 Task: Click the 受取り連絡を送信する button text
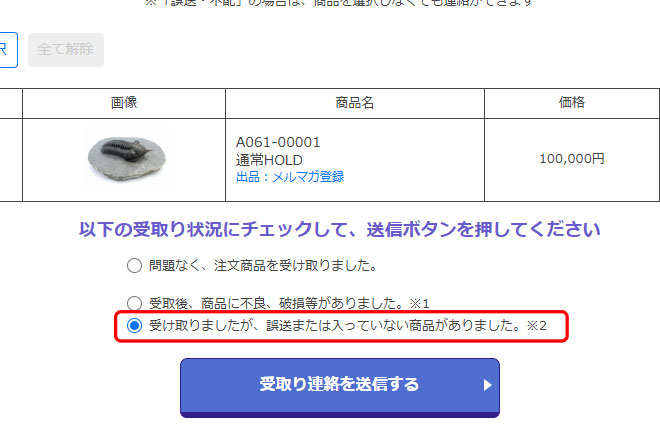pos(339,384)
